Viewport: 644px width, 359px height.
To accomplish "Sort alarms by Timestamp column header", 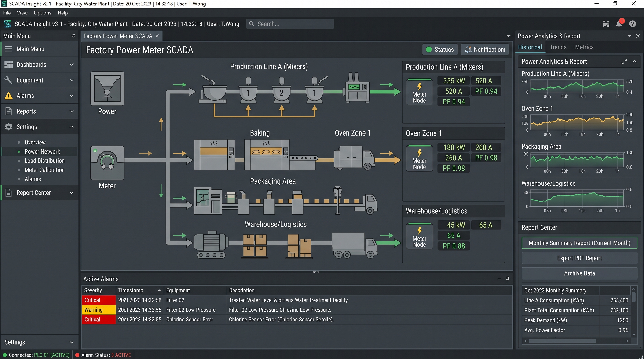I will pos(139,290).
